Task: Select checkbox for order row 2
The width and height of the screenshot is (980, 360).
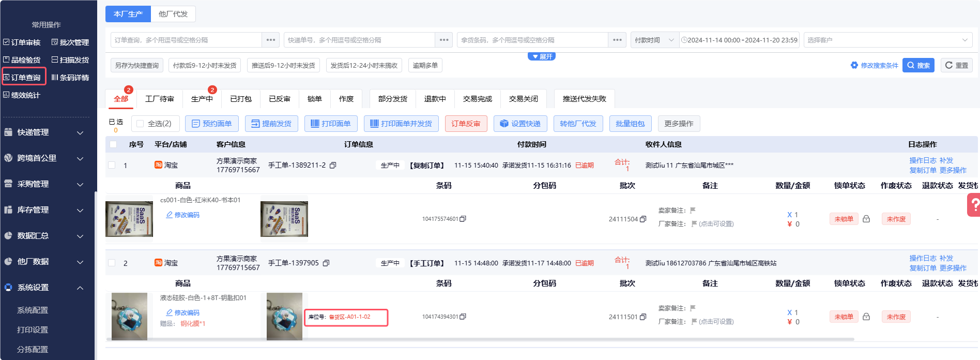Action: 112,263
